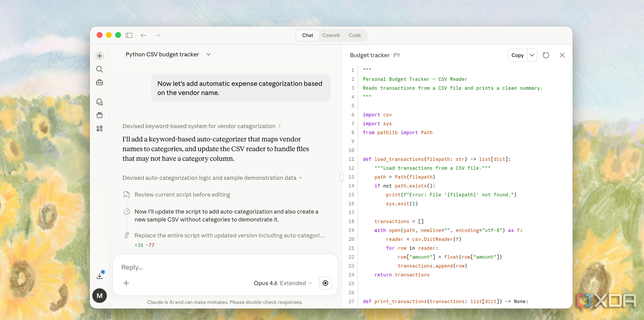This screenshot has height=320, width=644.
Task: Expand Devised keyword-based system thinking section
Action: (x=202, y=126)
